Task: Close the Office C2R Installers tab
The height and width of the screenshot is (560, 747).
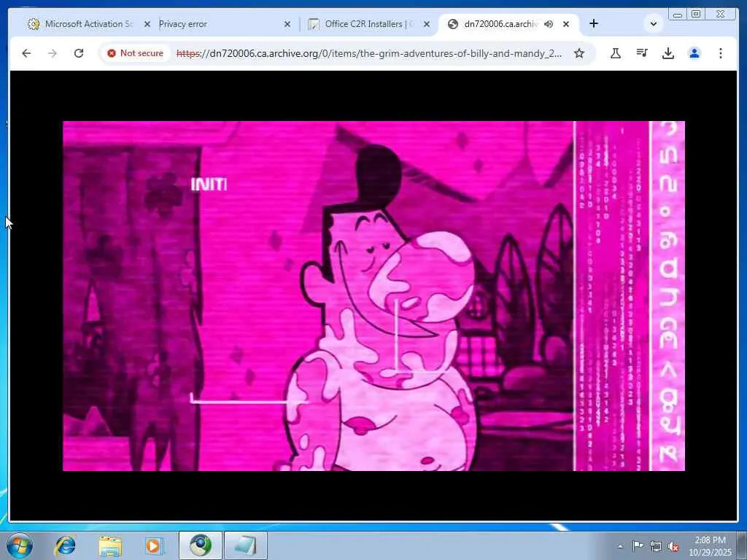Action: click(426, 24)
